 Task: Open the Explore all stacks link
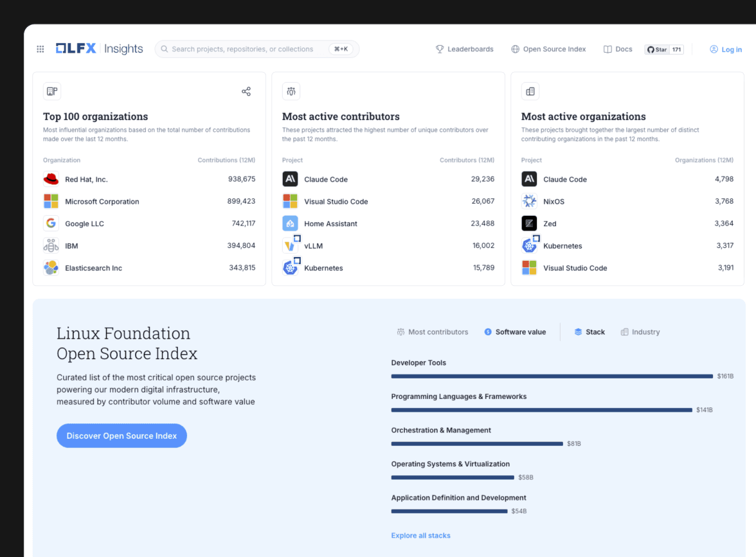point(420,535)
